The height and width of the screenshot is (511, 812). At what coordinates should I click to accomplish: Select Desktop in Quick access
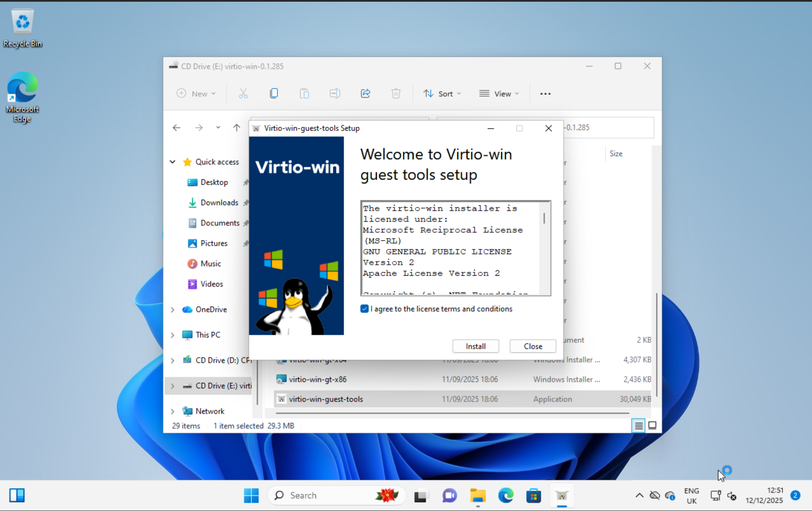(x=214, y=182)
